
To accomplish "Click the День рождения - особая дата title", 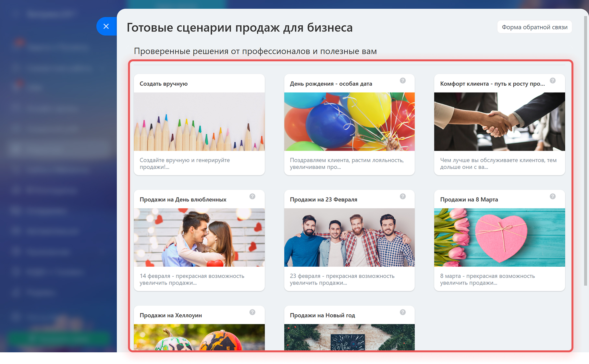I will (331, 84).
